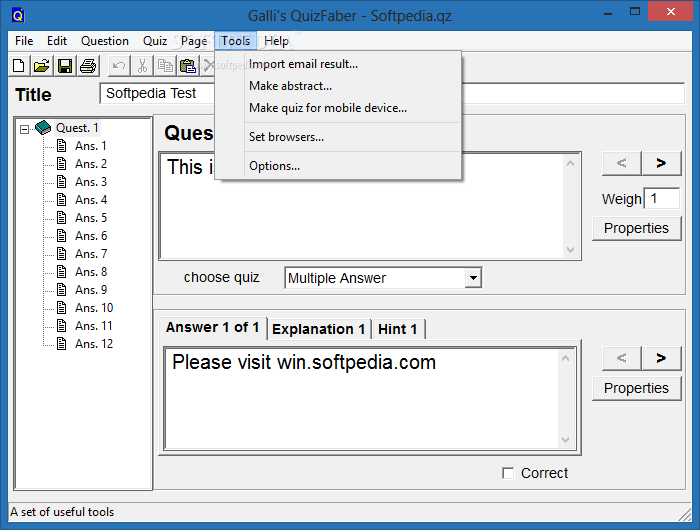Screen dimensions: 700x530
Task: Go to previous answer with < button
Action: (621, 358)
